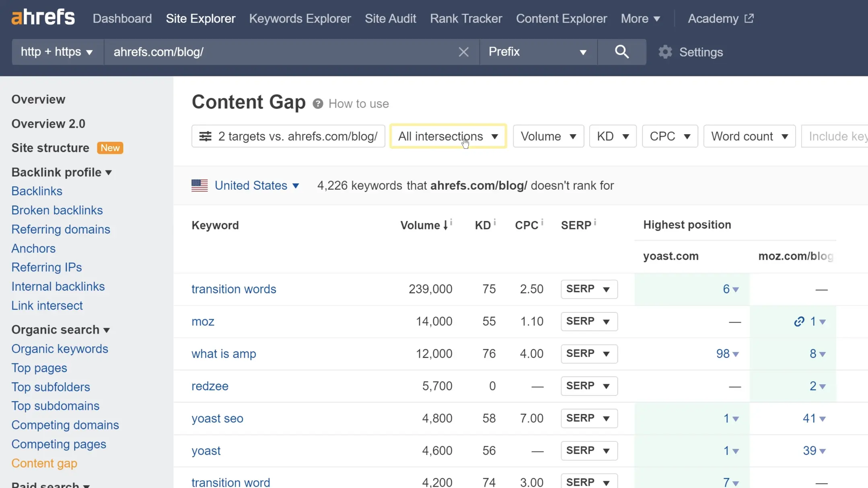Expand SERP dropdown for moz keyword

589,322
